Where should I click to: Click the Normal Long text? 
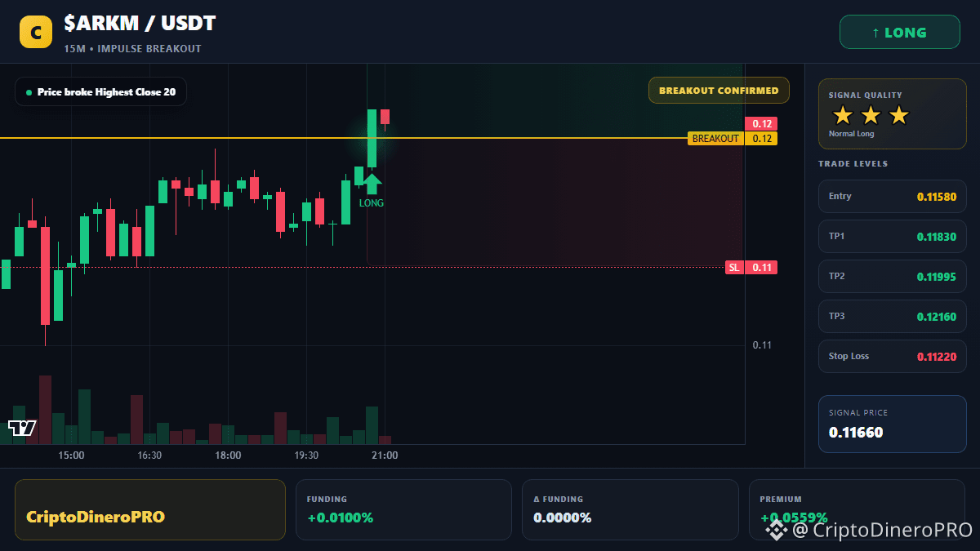(851, 134)
